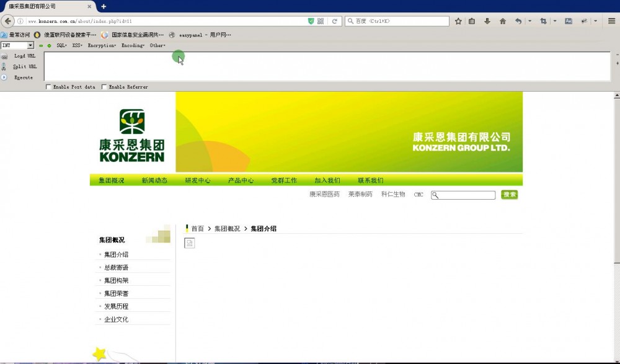
Task: Click the paintbrush toolbar icon beside the Aa icon
Action: pos(583,21)
